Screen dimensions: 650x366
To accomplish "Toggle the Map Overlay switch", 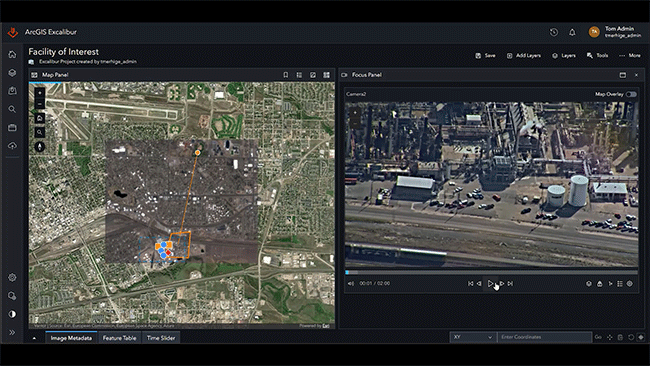I will tap(631, 95).
